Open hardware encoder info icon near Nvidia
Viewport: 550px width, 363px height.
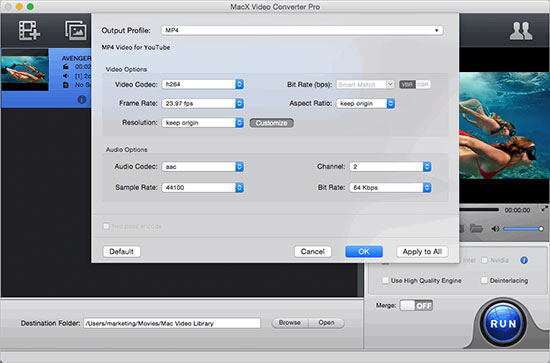tap(524, 260)
